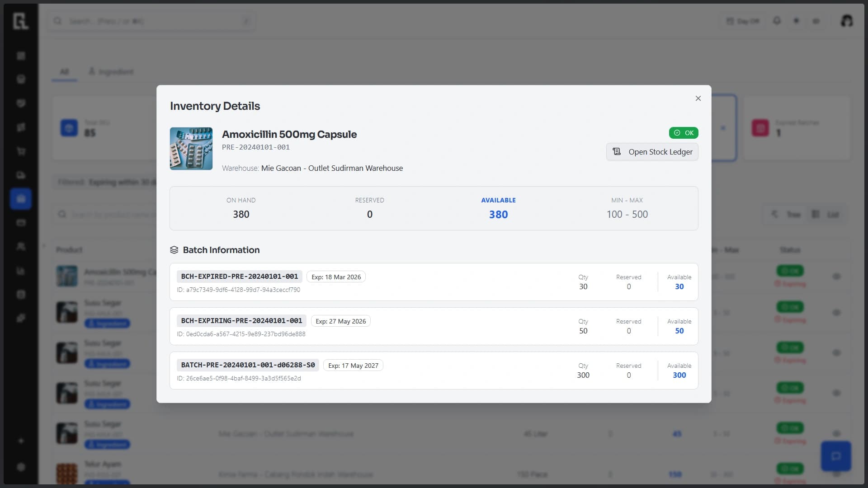The height and width of the screenshot is (488, 868).
Task: Focus the top search field
Action: (151, 21)
